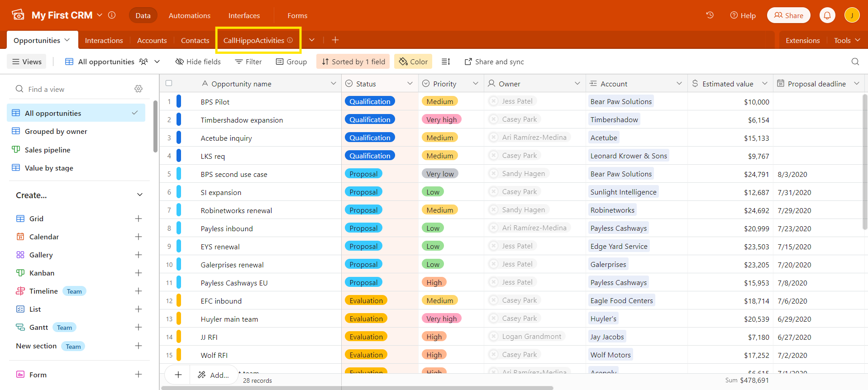
Task: Switch to the Contacts table
Action: click(195, 40)
